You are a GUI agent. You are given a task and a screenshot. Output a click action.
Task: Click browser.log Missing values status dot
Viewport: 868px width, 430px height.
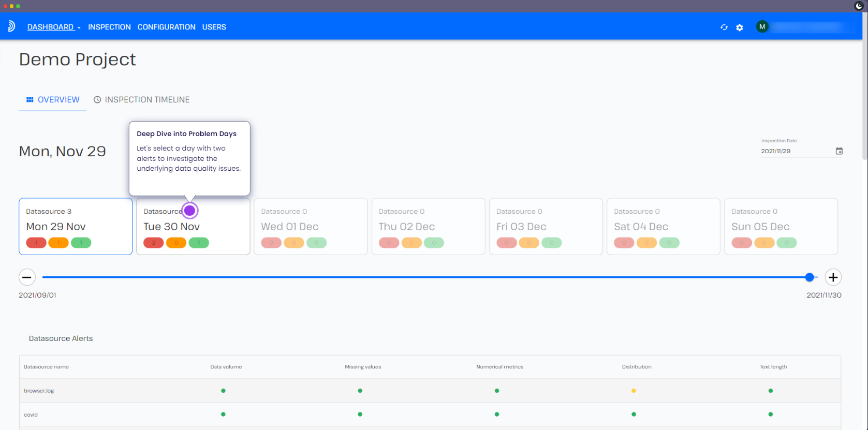tap(360, 391)
